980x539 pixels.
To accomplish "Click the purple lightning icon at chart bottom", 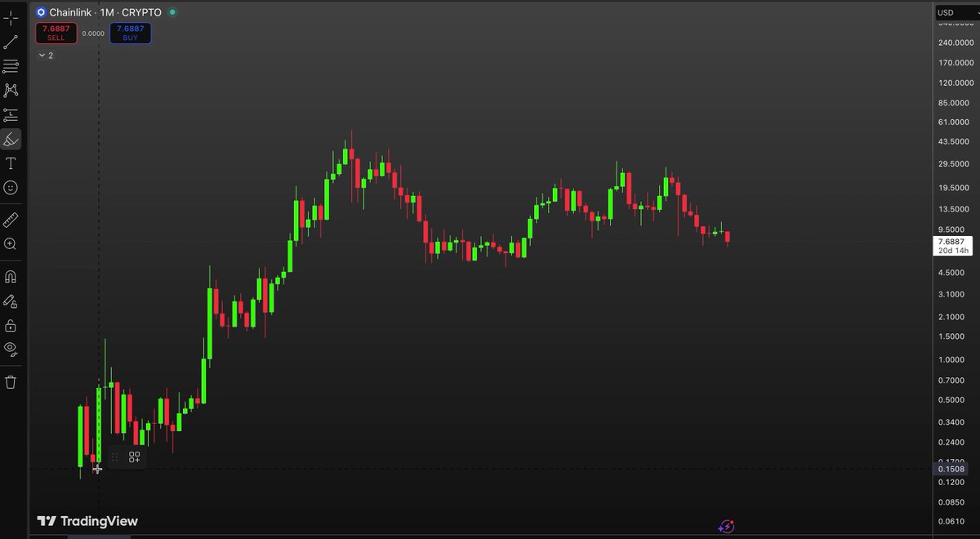I will tap(726, 527).
